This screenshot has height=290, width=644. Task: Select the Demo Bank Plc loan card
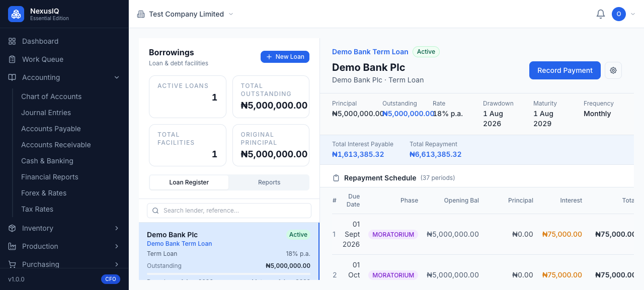coord(229,251)
